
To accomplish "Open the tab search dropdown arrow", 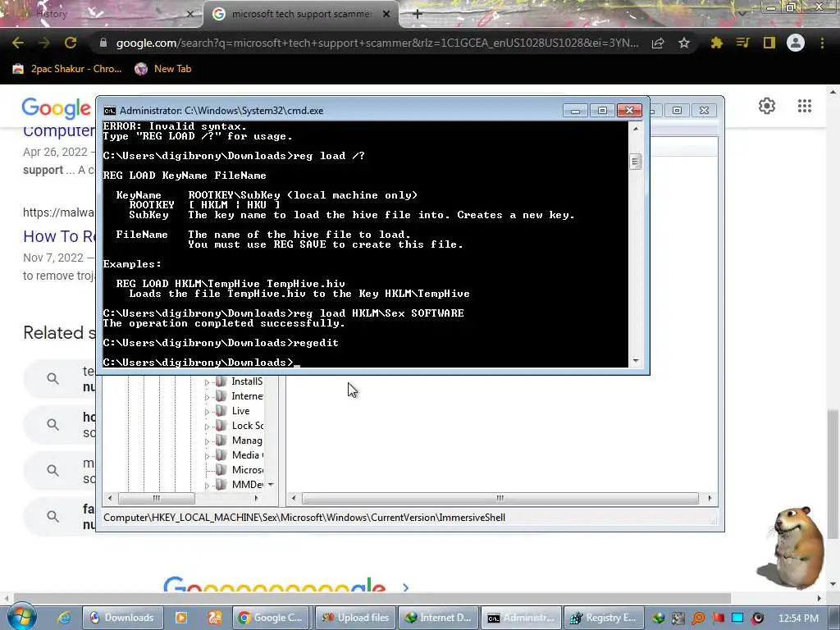I will click(742, 14).
